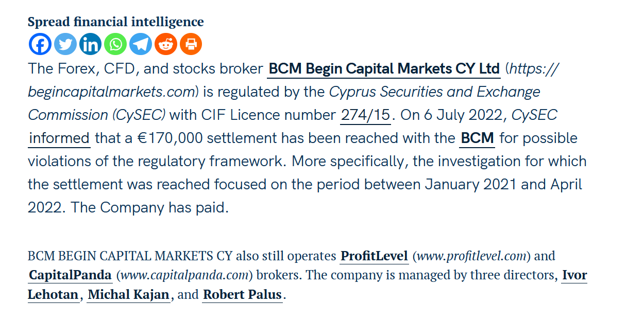
Task: Share the article on Facebook
Action: click(x=40, y=44)
